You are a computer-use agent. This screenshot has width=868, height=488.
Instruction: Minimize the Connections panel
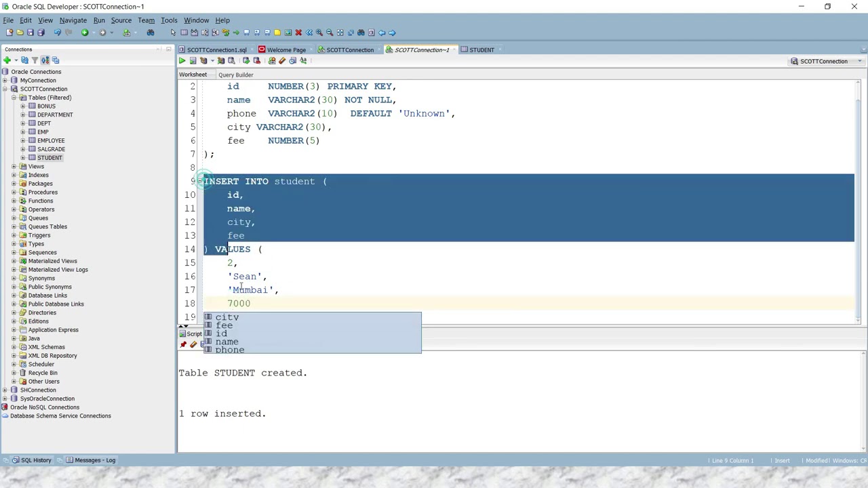[x=168, y=49]
